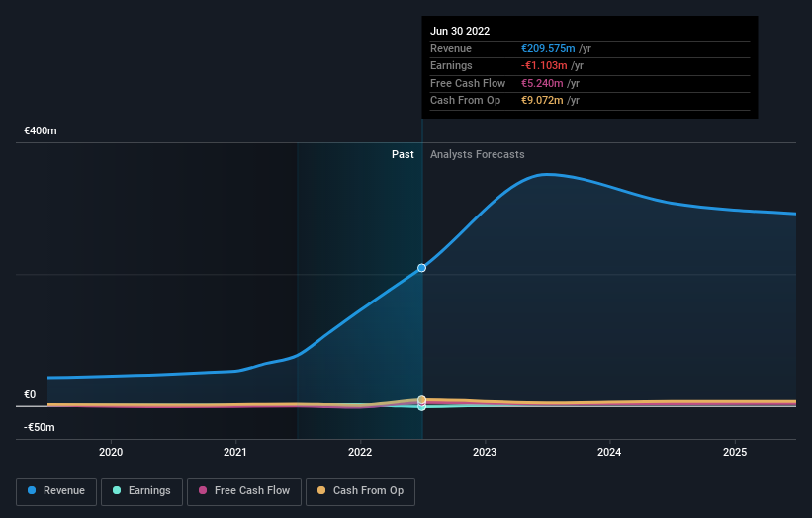Viewport: 812px width, 518px height.
Task: Select the 2025 x-axis label
Action: click(735, 452)
